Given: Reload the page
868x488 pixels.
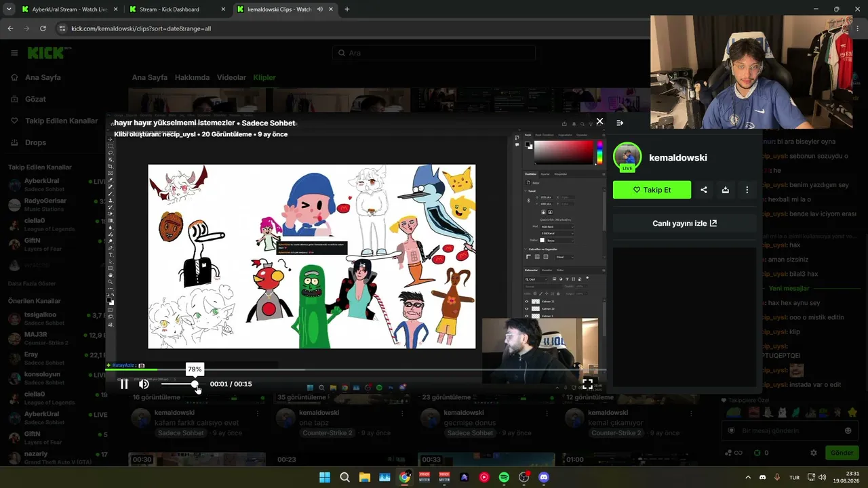Looking at the screenshot, I should click(x=43, y=28).
